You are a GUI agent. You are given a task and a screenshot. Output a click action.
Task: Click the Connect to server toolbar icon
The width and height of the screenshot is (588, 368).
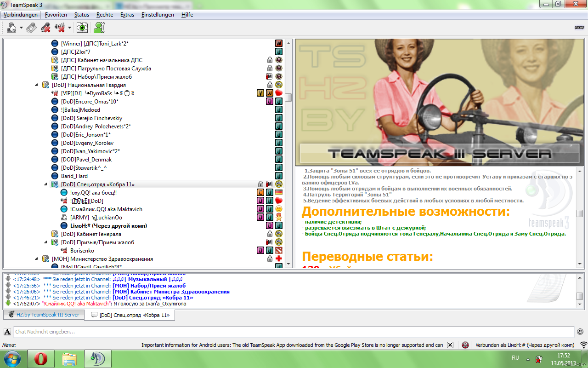tap(12, 28)
